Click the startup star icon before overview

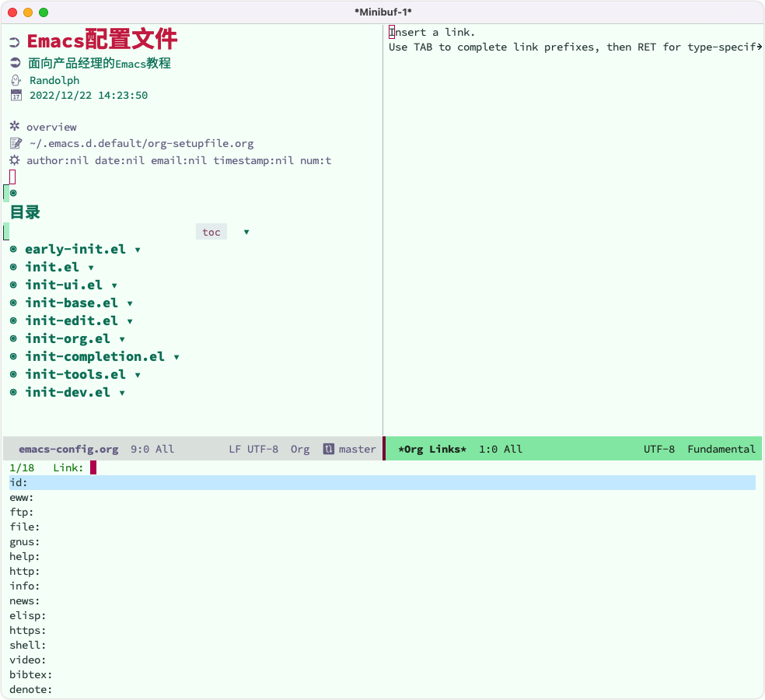tap(15, 127)
